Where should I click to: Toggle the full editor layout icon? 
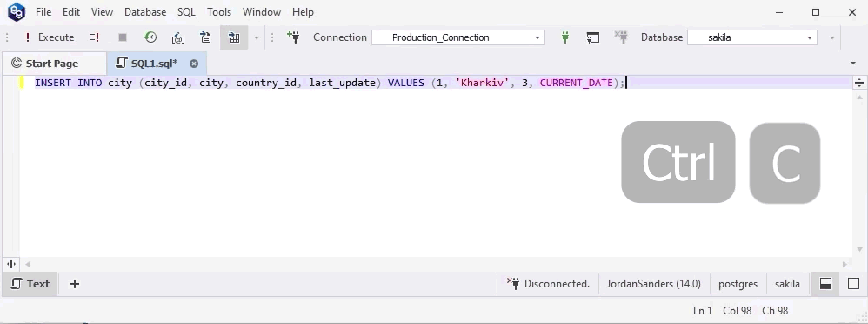pos(853,284)
